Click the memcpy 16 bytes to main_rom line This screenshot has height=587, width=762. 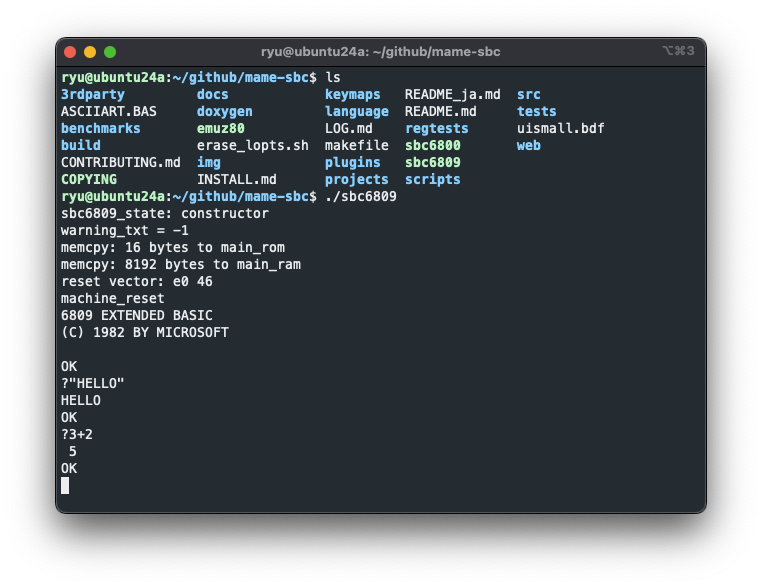click(x=173, y=247)
